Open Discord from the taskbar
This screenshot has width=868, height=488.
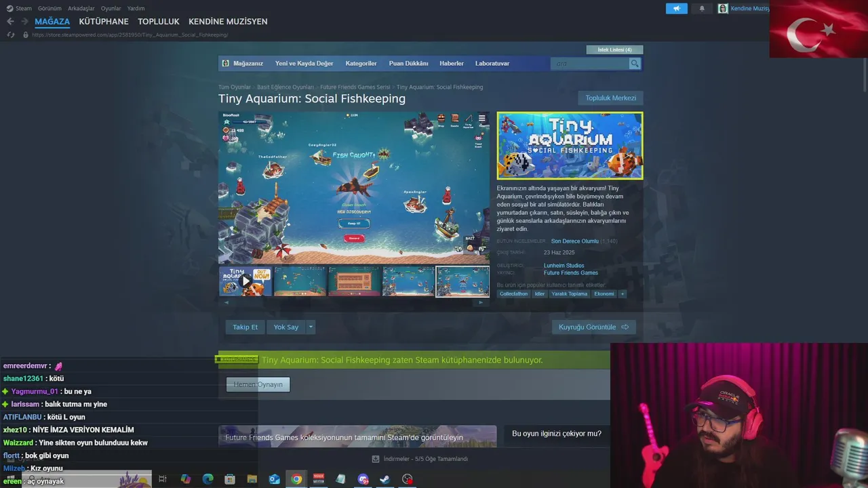point(363,479)
